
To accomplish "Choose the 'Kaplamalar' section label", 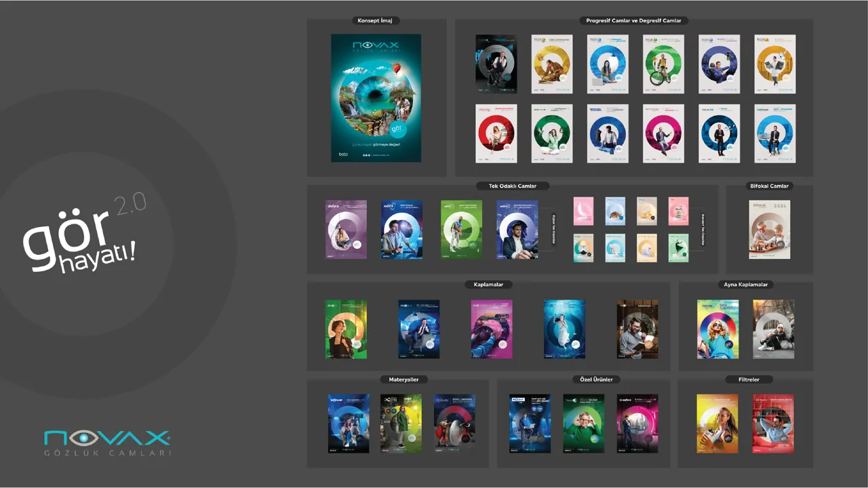I will pos(488,285).
